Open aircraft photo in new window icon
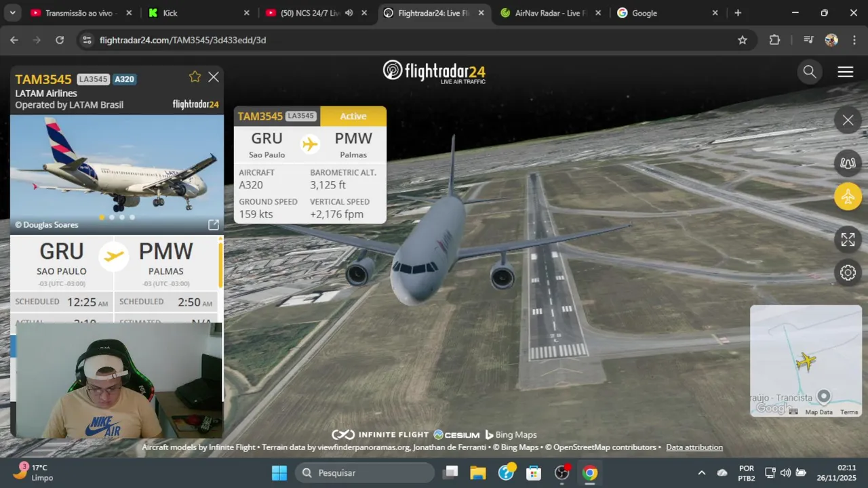The image size is (868, 488). (213, 224)
